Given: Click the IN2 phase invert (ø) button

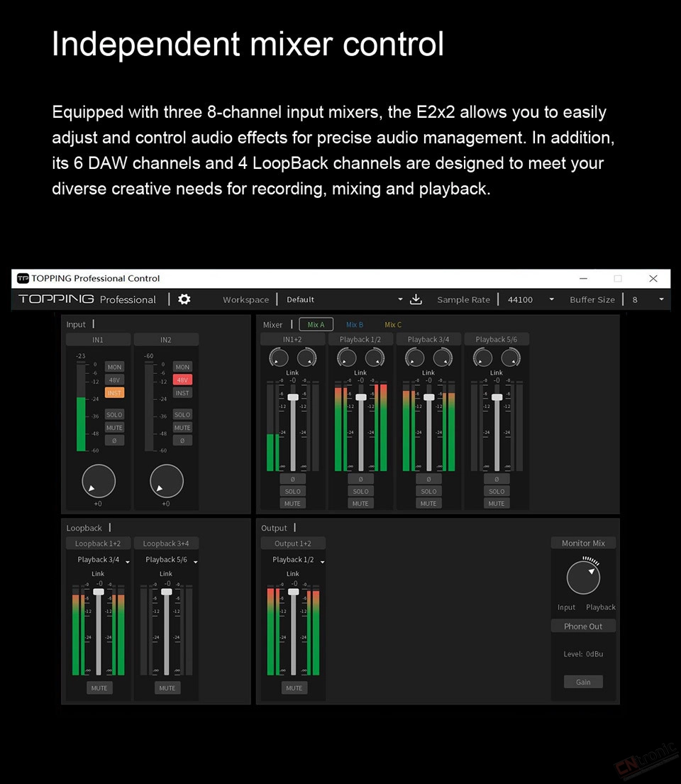Looking at the screenshot, I should [182, 441].
